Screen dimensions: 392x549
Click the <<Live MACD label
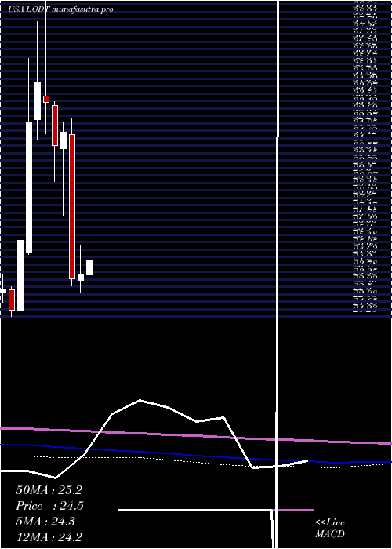click(330, 529)
